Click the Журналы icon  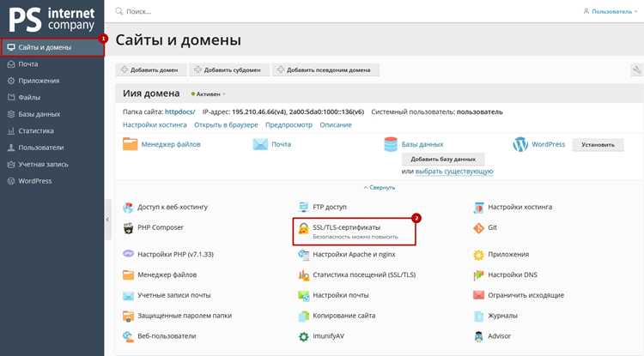478,316
